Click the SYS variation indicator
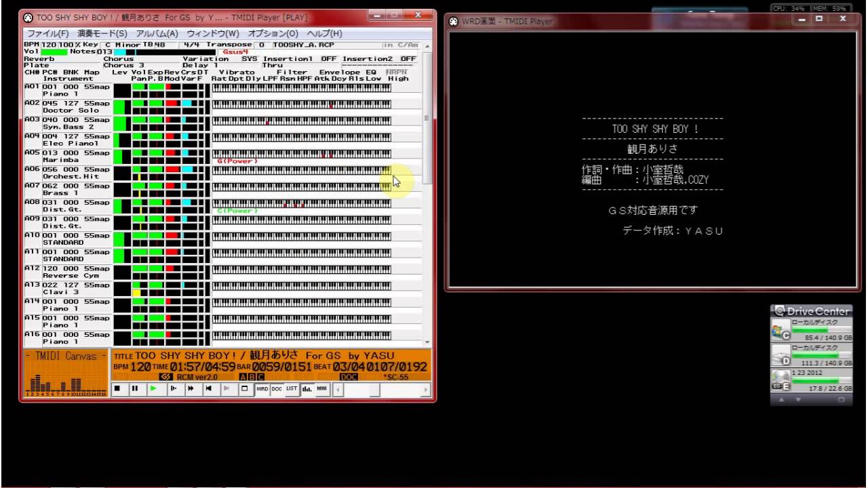 (250, 59)
